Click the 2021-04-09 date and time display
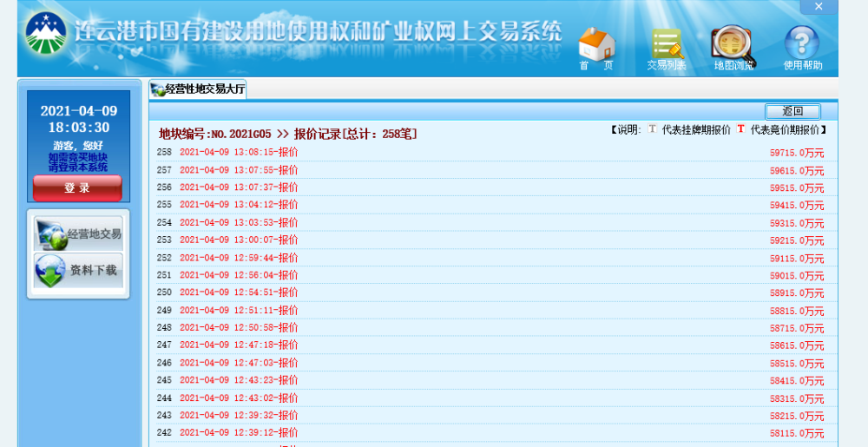The height and width of the screenshot is (447, 868). click(x=78, y=119)
